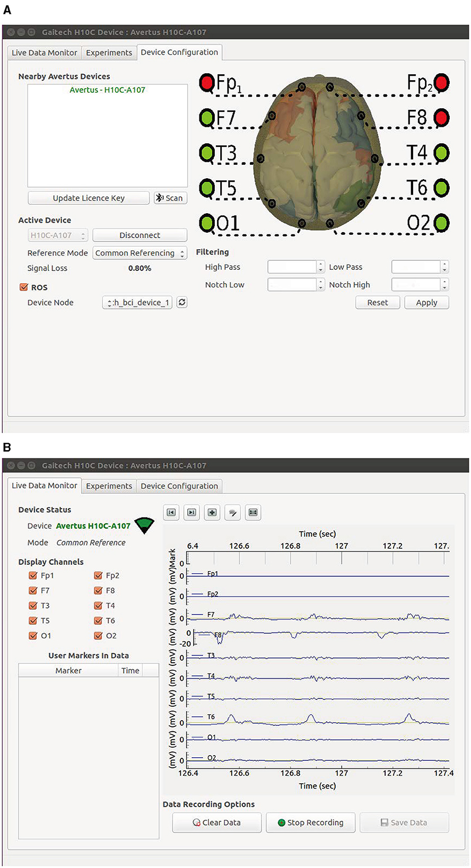Image resolution: width=471 pixels, height=868 pixels.
Task: Click the green T5 electrode indicator
Action: [207, 188]
